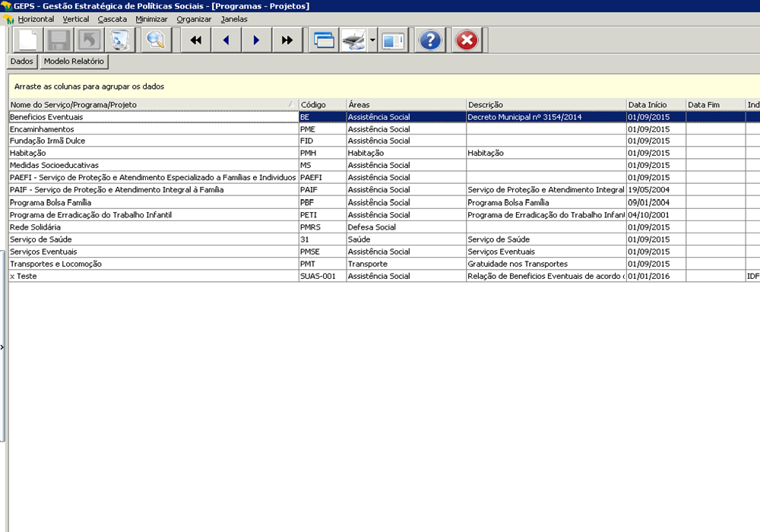Viewport: 760px width, 532px height.
Task: Click the Gratuidade nos Transportes description
Action: click(546, 264)
